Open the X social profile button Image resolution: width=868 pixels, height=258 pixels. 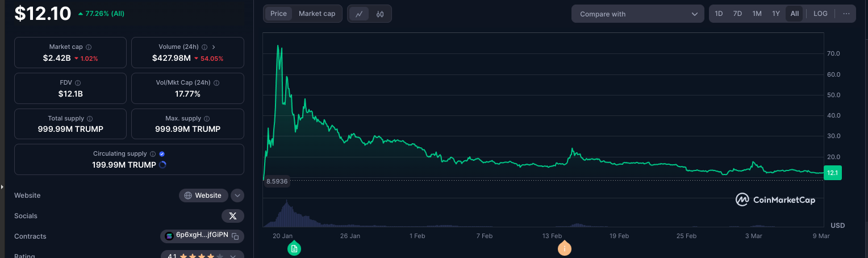[232, 216]
